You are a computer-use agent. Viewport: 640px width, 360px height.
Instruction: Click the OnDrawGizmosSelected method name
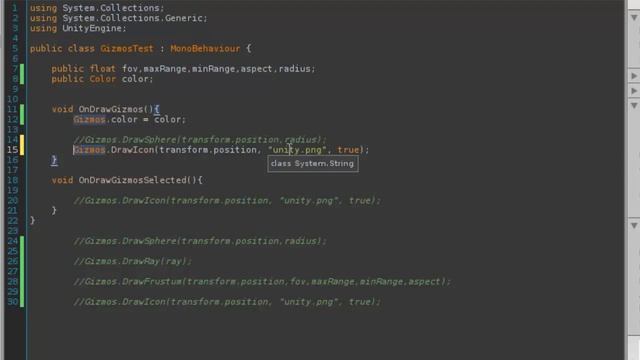click(x=132, y=180)
